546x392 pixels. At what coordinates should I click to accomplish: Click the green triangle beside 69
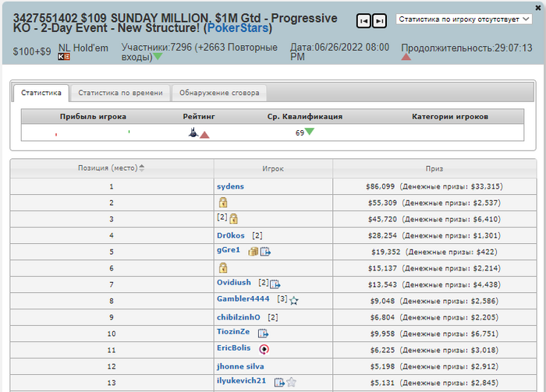pyautogui.click(x=310, y=131)
